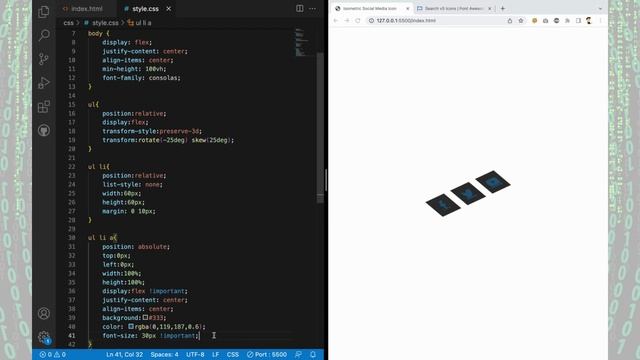Click the address bar showing 127.0.0.1:5500
Screen dimensions: 640x360
coord(447,20)
